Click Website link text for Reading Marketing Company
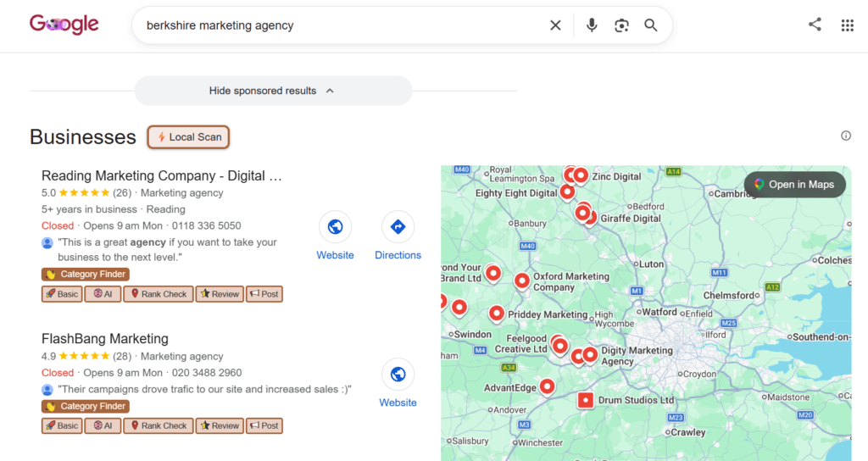 (335, 255)
